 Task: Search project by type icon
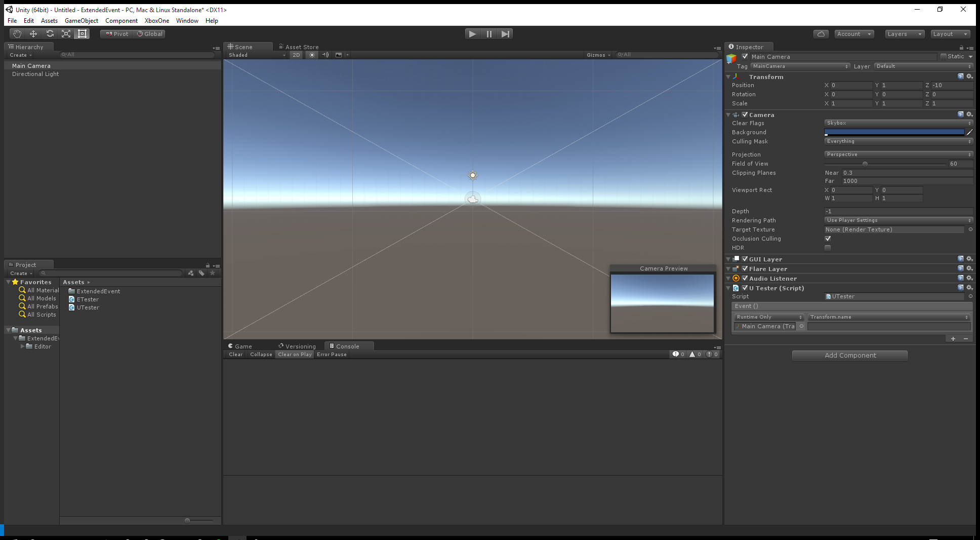click(x=191, y=273)
